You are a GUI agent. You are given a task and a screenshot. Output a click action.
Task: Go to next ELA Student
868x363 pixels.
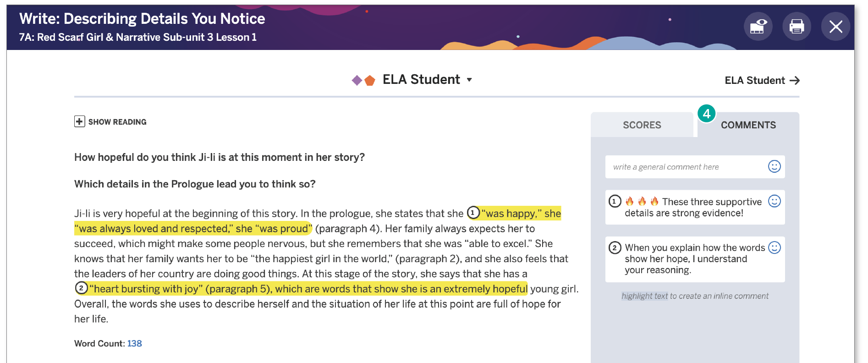762,81
